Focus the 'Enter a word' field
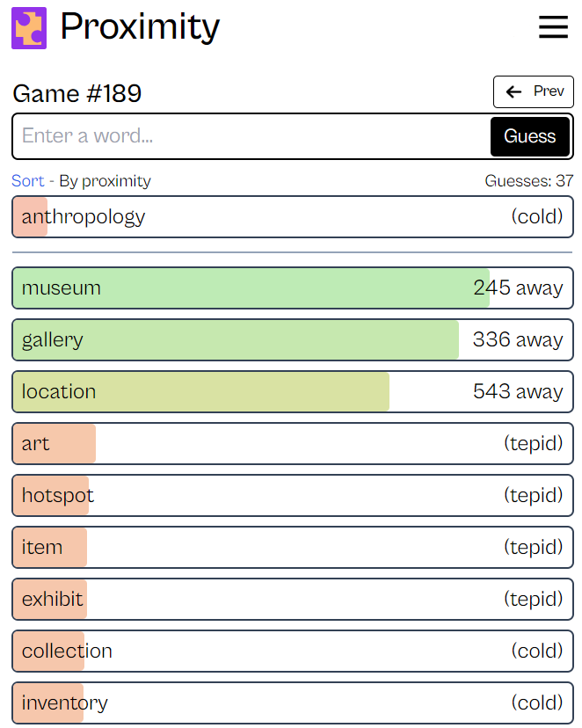Viewport: 582px width, 728px height. coord(251,136)
